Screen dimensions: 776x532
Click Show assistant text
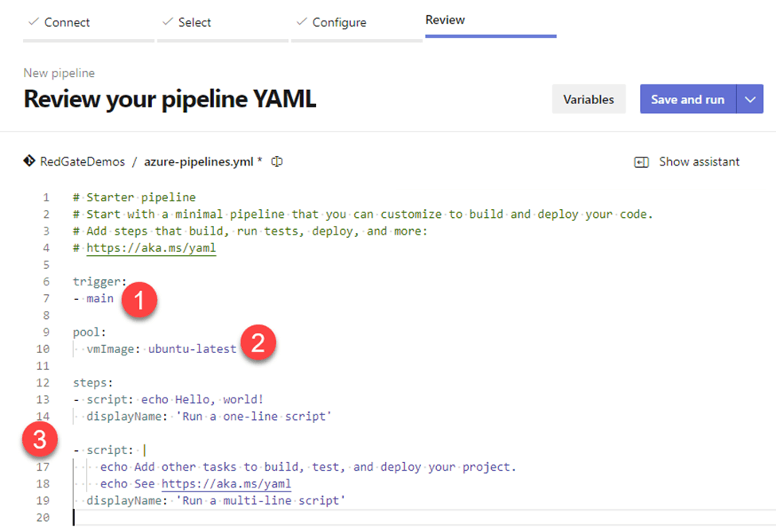pos(699,162)
